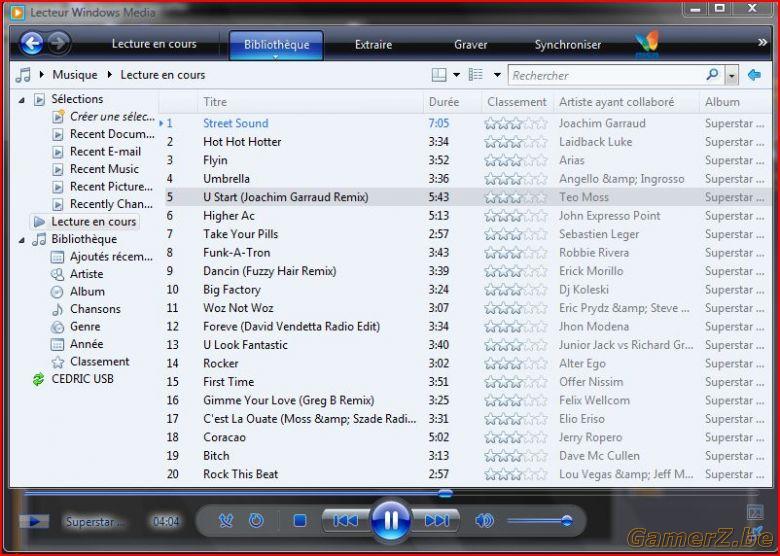Viewport: 780px width, 556px height.
Task: Click the layout options icon
Action: click(x=439, y=75)
